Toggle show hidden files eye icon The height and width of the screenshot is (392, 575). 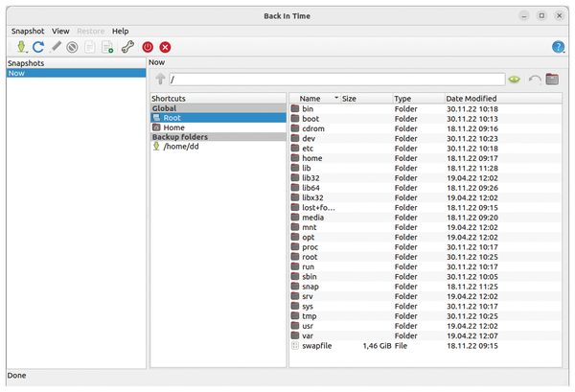coord(515,79)
